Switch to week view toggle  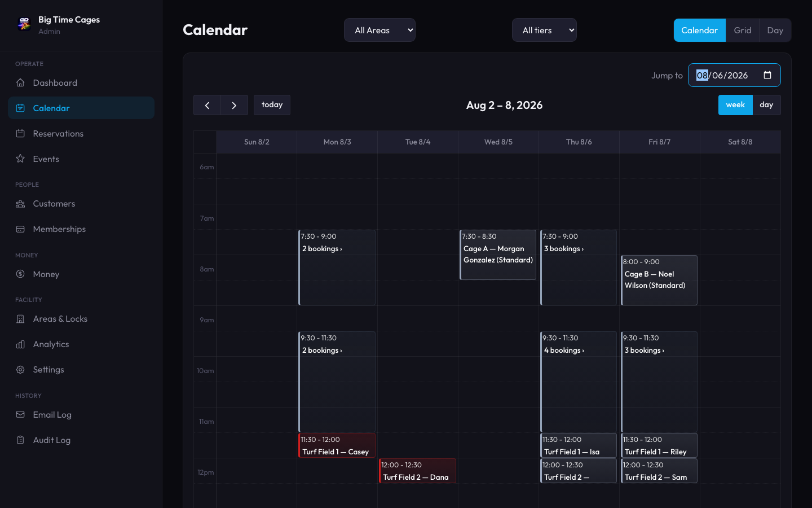tap(735, 105)
